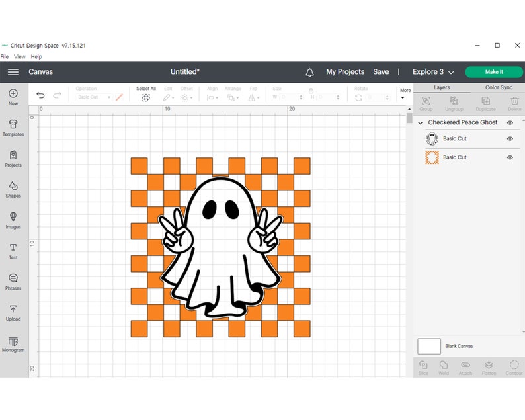Select the ghost layer thumbnail

click(x=432, y=138)
